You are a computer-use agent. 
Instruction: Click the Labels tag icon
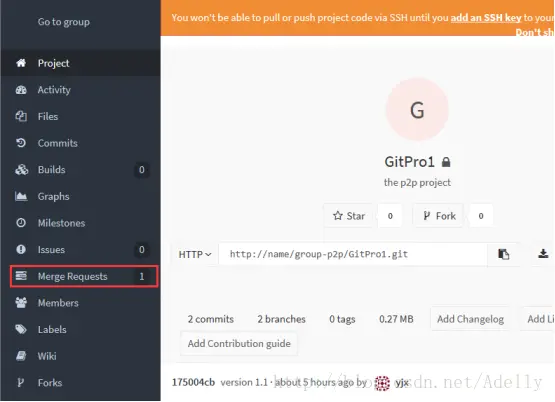coord(21,329)
